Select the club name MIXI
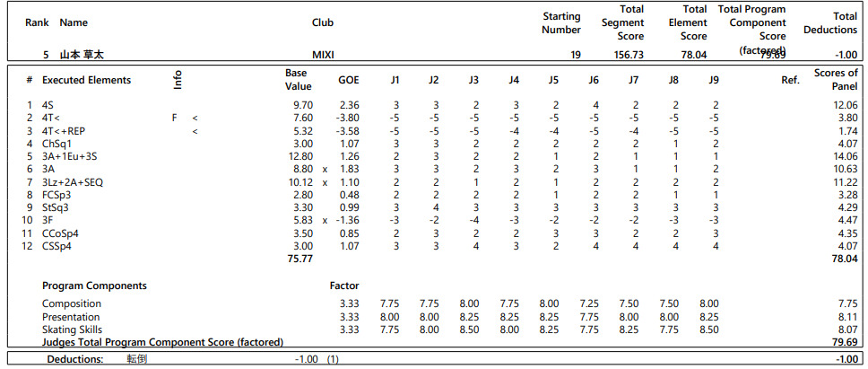The width and height of the screenshot is (868, 369). pos(323,55)
